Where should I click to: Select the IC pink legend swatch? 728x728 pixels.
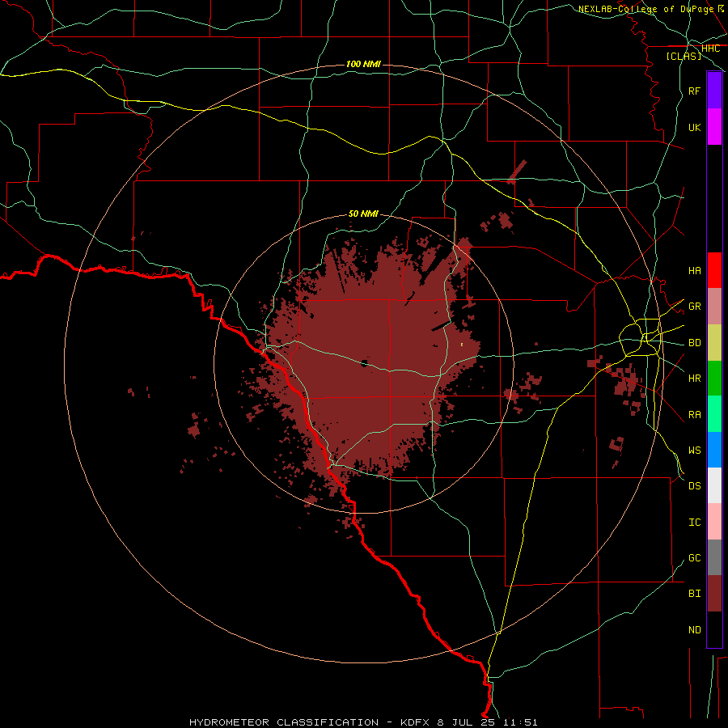click(714, 522)
